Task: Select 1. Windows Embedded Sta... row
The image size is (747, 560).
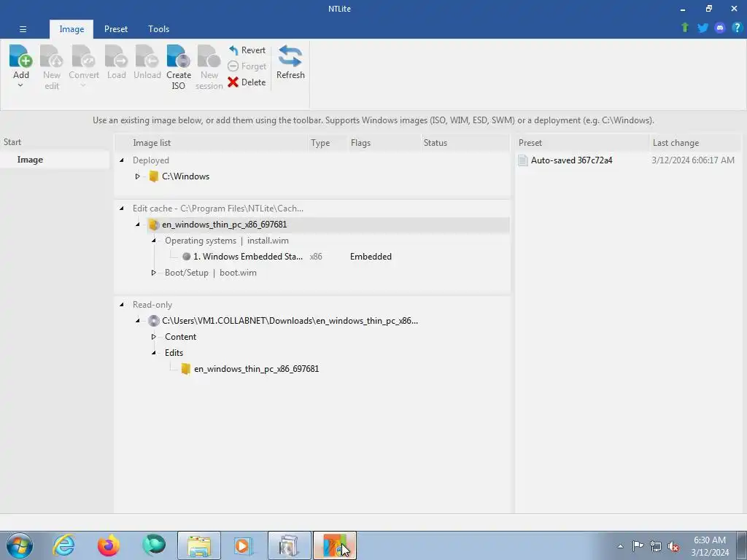Action: (248, 257)
